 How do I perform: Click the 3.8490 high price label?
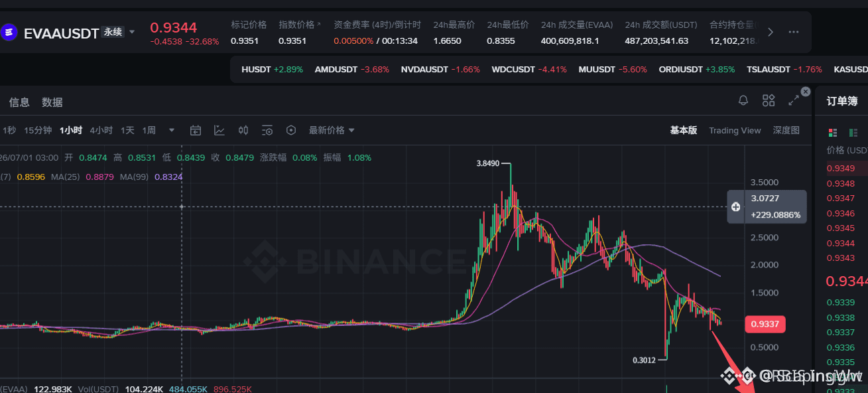click(488, 163)
